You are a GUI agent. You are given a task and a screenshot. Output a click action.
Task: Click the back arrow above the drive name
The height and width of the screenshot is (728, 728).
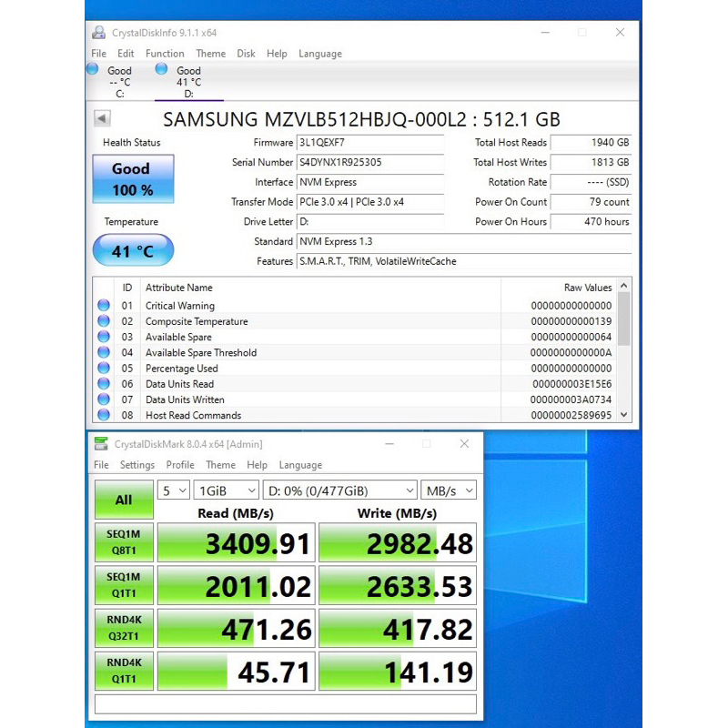(x=101, y=118)
